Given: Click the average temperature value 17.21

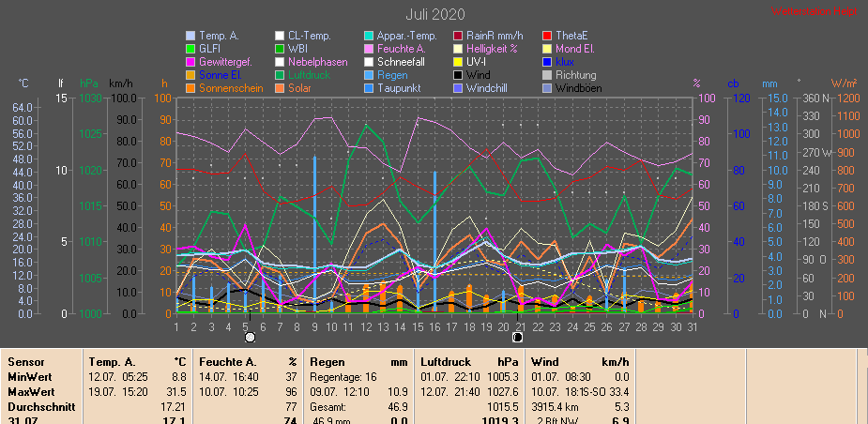Looking at the screenshot, I should [x=174, y=407].
